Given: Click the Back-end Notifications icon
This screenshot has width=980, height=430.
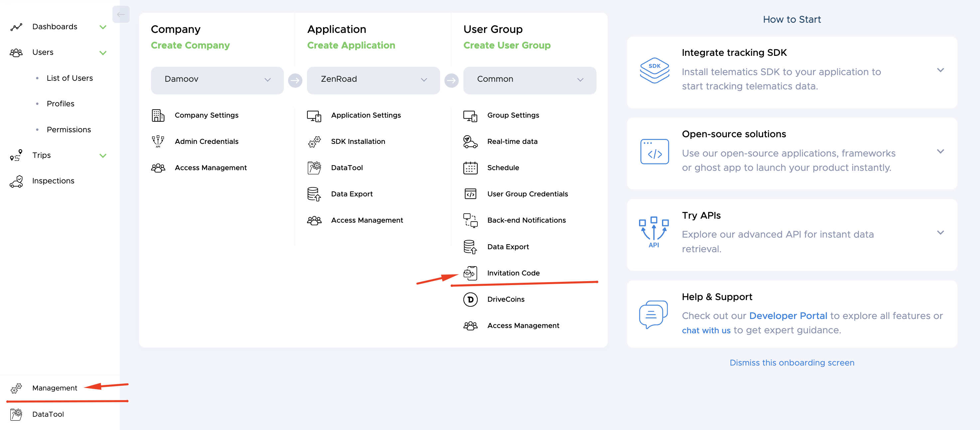Looking at the screenshot, I should pyautogui.click(x=470, y=220).
